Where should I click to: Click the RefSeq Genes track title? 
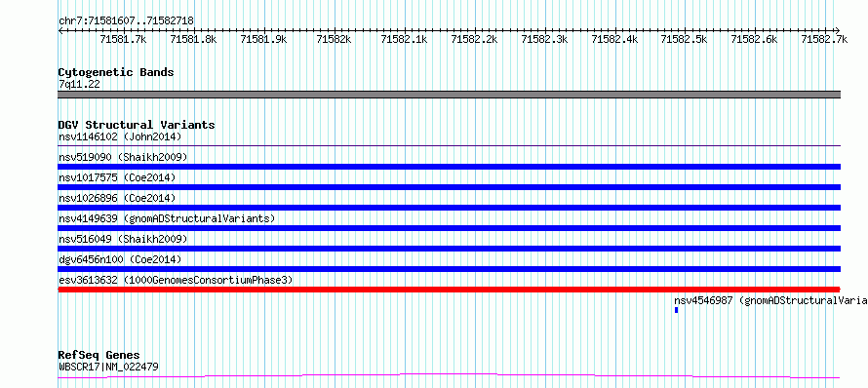click(x=99, y=355)
